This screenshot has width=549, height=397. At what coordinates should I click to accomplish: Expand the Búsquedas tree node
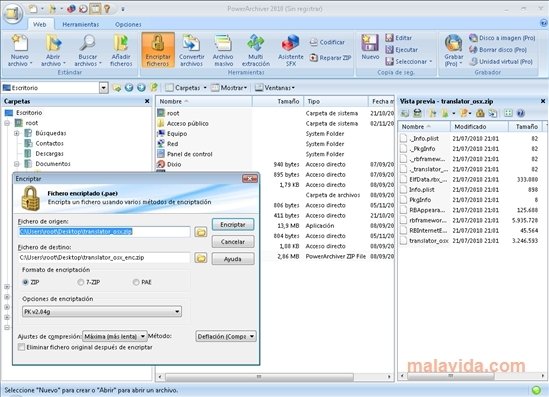[16, 133]
